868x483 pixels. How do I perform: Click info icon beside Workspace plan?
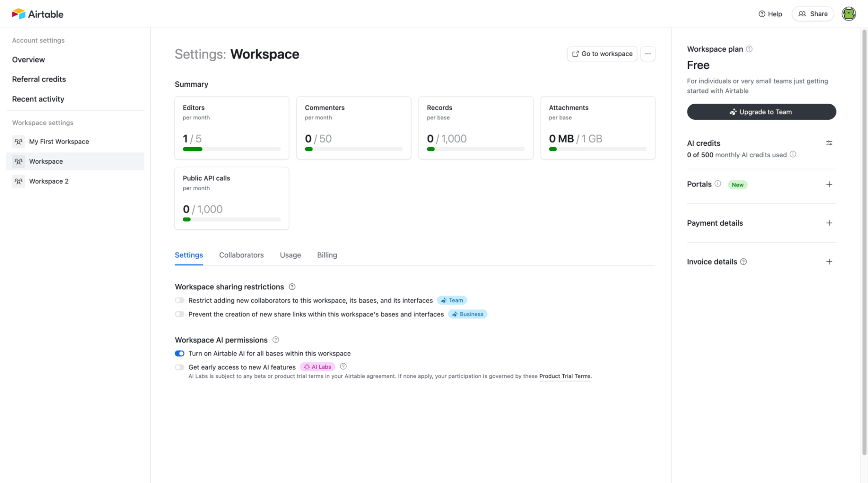click(749, 49)
